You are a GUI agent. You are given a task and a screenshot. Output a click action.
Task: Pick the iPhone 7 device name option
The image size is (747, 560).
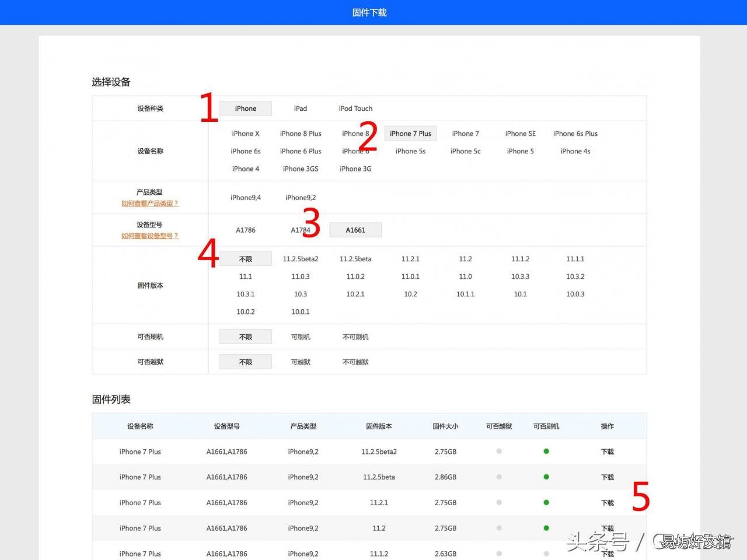465,134
